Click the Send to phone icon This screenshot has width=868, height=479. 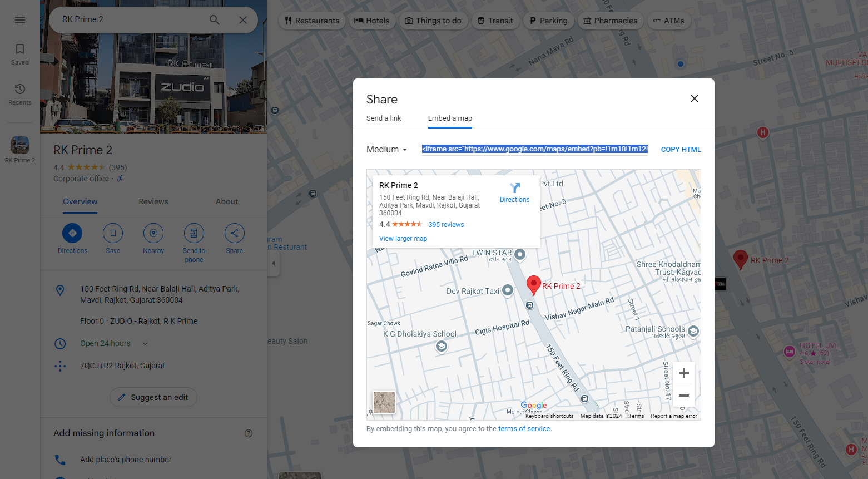tap(194, 233)
